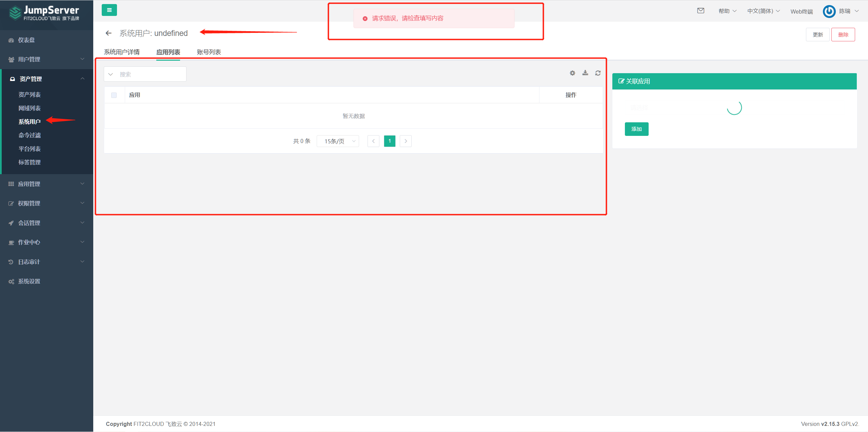Image resolution: width=868 pixels, height=432 pixels.
Task: Refresh the application list table
Action: 598,73
